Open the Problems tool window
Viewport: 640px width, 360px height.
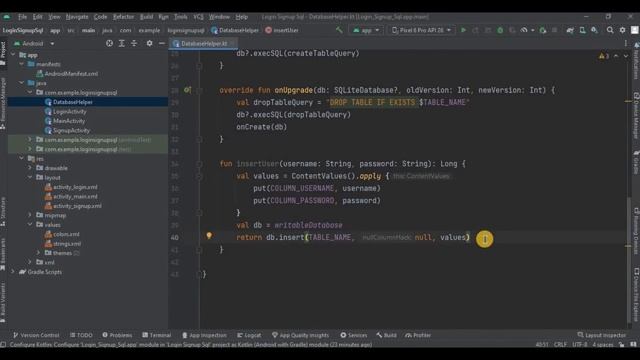117,335
